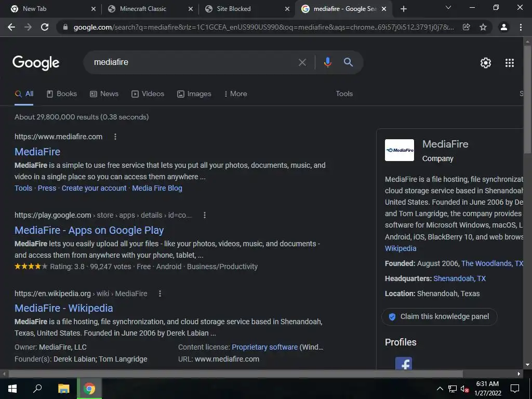Screen dimensions: 532x399
Task: Open the tab search chevron
Action: 448,7
